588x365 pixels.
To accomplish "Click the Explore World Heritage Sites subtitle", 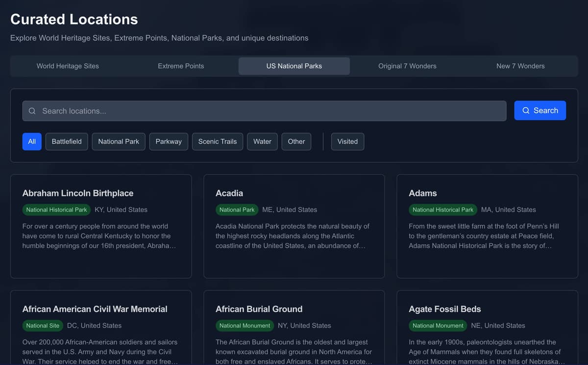I will 159,38.
